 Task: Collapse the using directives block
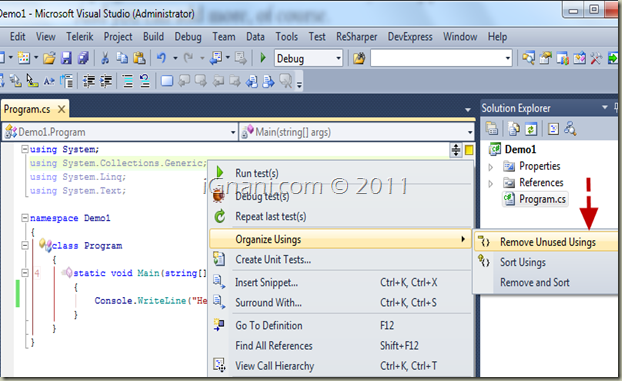(25, 149)
